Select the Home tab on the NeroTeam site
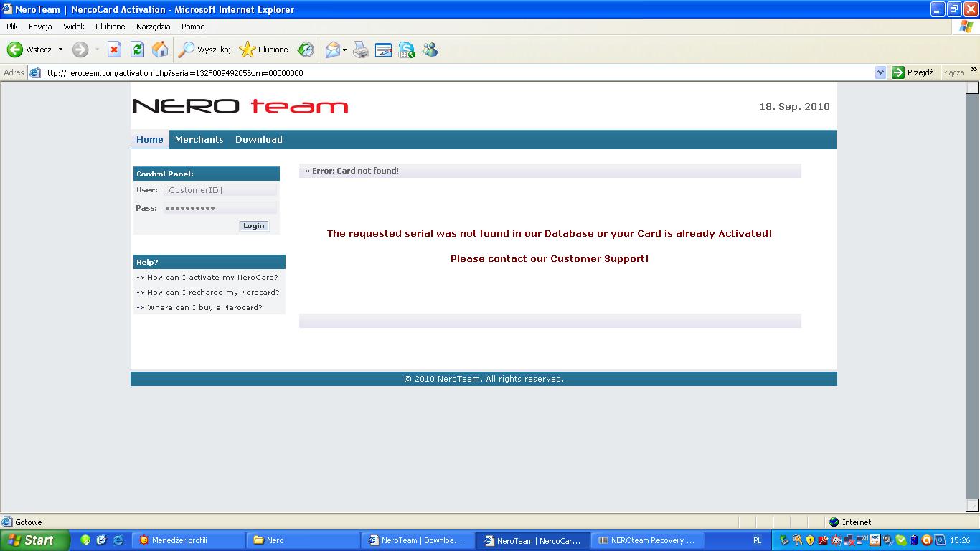 (x=150, y=139)
